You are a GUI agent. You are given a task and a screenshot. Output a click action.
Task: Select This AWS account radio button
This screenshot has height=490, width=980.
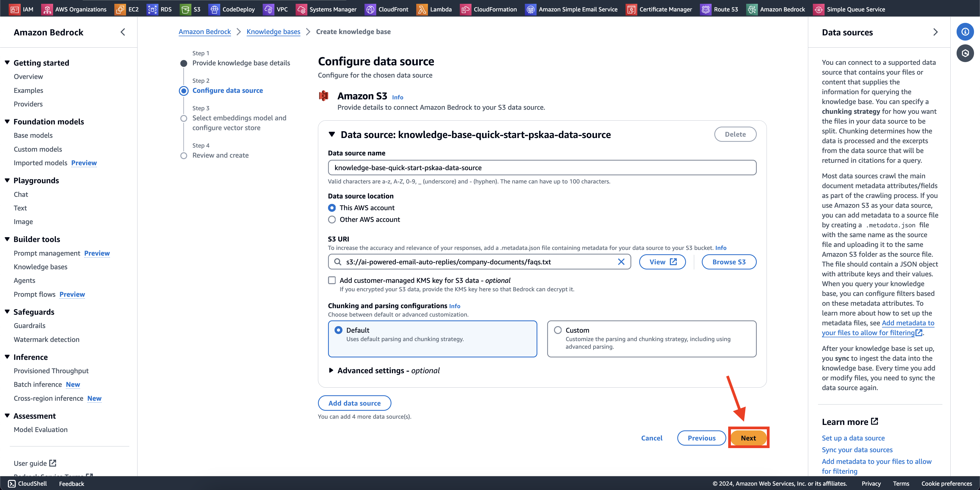(332, 208)
